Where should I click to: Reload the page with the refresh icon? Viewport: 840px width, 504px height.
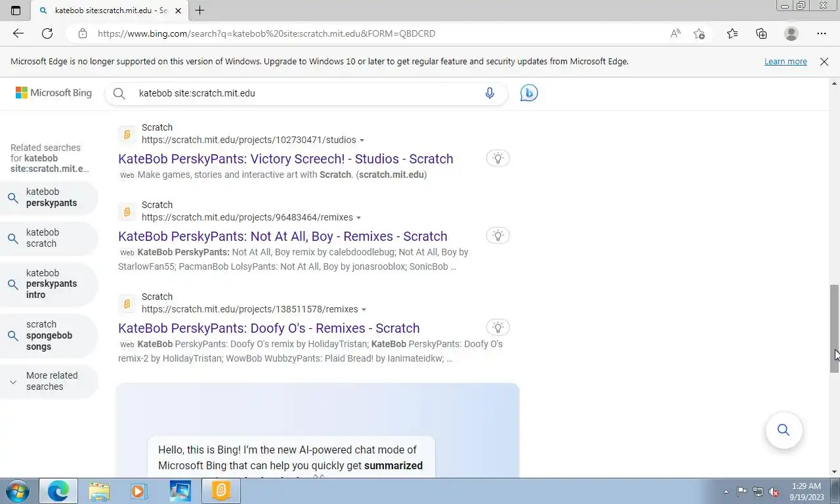(47, 33)
